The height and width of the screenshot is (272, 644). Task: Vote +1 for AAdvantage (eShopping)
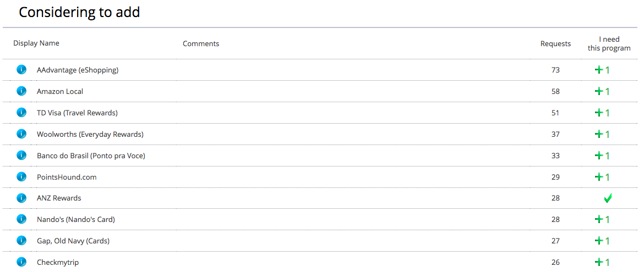click(602, 70)
